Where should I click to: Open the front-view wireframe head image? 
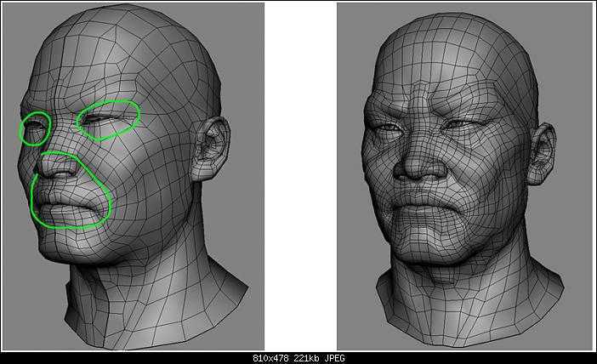pos(465,176)
